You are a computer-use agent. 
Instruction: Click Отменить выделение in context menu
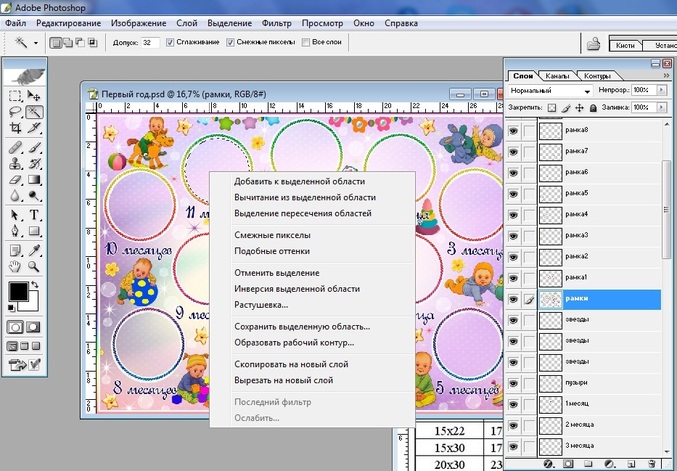click(x=276, y=272)
